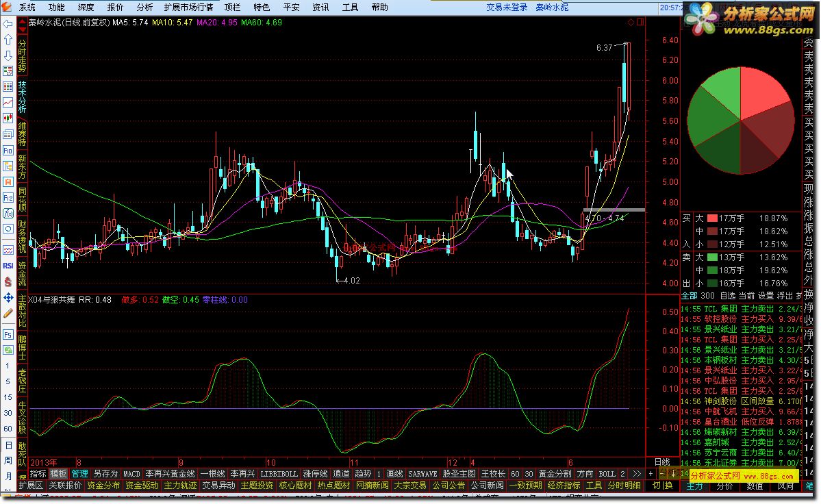Select the 主散对比 vertical tab
Viewport: 821px width, 504px height.
click(22, 311)
